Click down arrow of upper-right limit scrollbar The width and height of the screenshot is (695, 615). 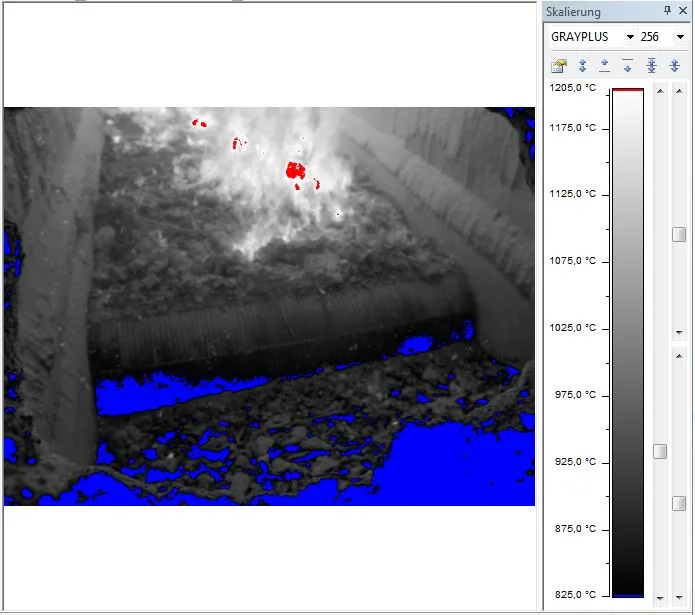coord(679,332)
